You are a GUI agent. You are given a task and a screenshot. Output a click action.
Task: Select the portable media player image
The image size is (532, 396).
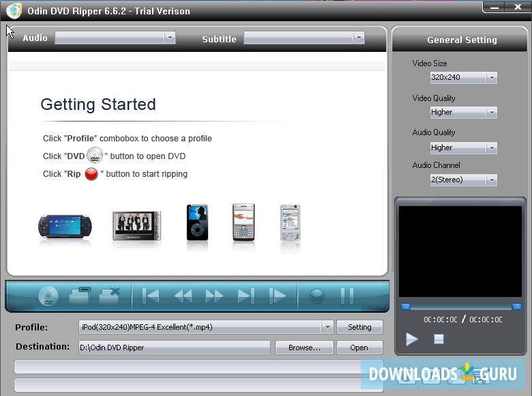(136, 225)
